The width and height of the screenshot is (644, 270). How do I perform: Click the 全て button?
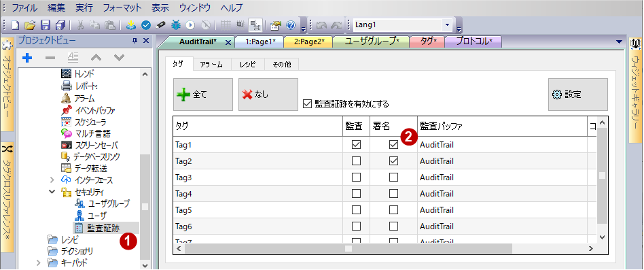(x=203, y=95)
